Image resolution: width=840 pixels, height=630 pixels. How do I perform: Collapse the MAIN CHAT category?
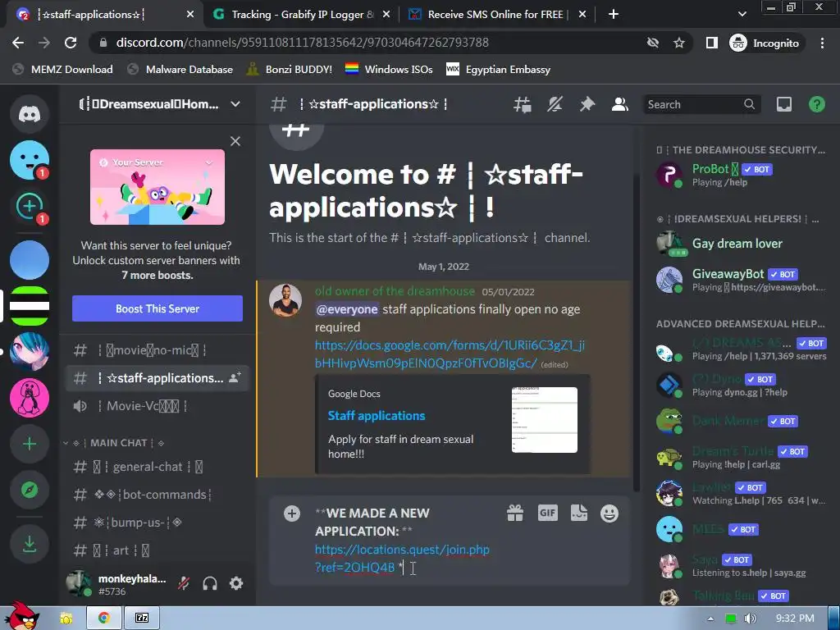[x=118, y=443]
